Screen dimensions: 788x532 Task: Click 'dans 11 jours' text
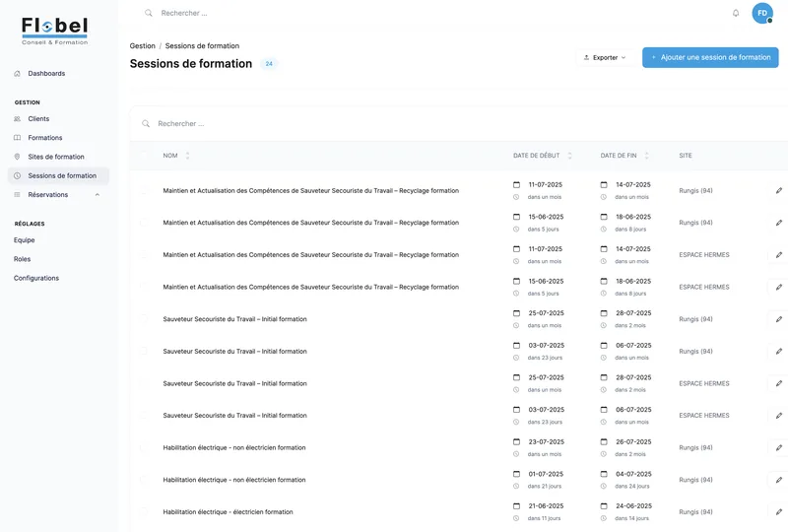coord(544,519)
